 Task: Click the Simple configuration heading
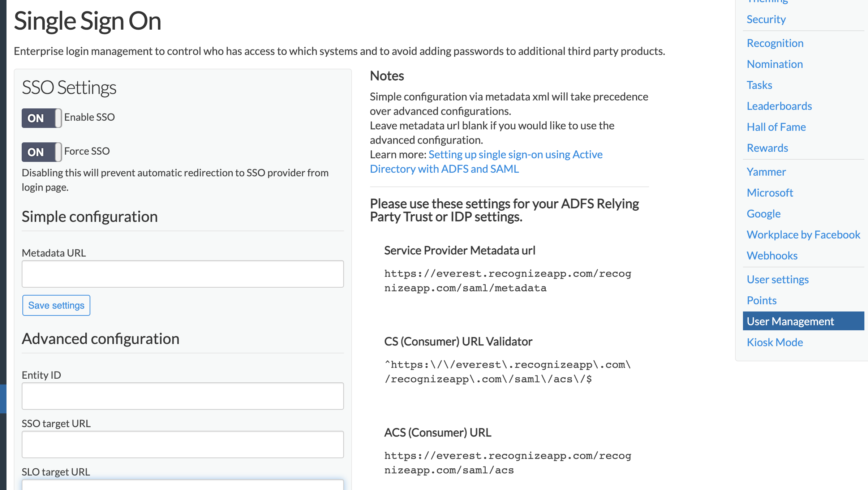(90, 216)
